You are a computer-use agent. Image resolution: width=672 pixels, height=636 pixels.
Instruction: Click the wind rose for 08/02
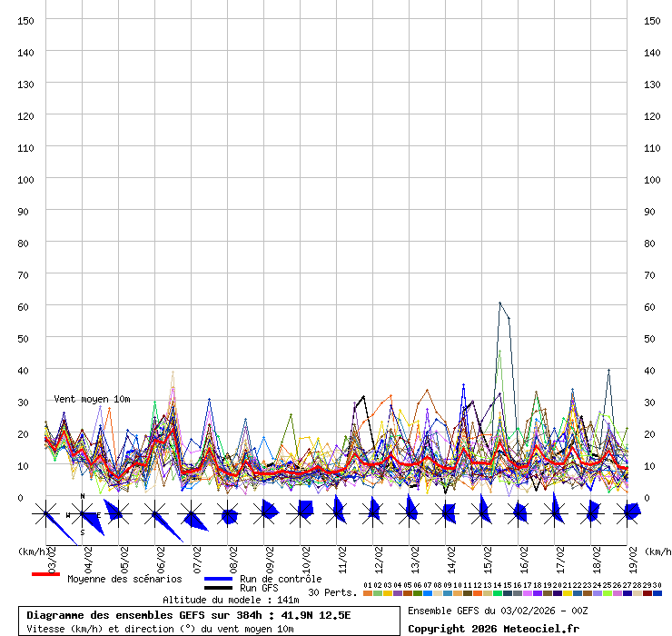click(x=229, y=515)
